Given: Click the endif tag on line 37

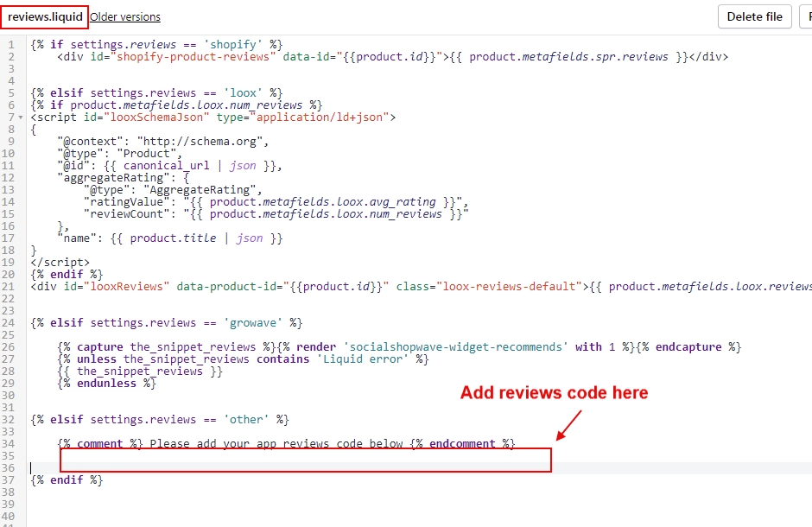Looking at the screenshot, I should pyautogui.click(x=67, y=479).
